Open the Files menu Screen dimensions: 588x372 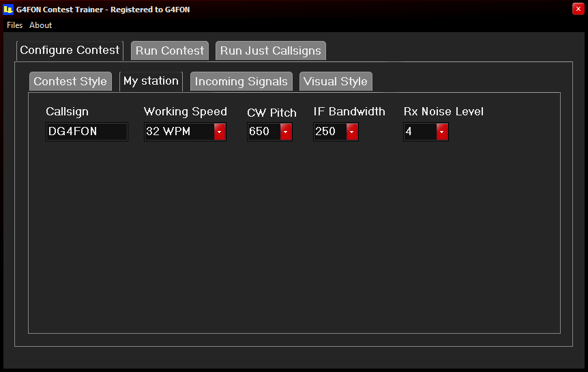(x=14, y=25)
